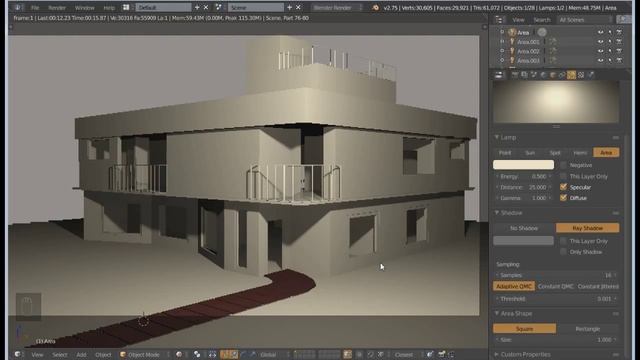Toggle renderability camera for Area lamp

coord(619,32)
